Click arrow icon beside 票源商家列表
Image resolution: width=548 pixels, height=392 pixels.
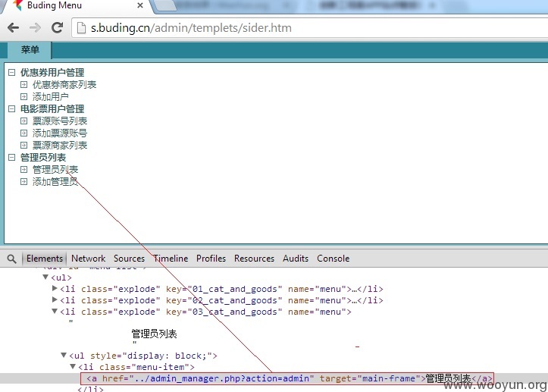click(23, 145)
